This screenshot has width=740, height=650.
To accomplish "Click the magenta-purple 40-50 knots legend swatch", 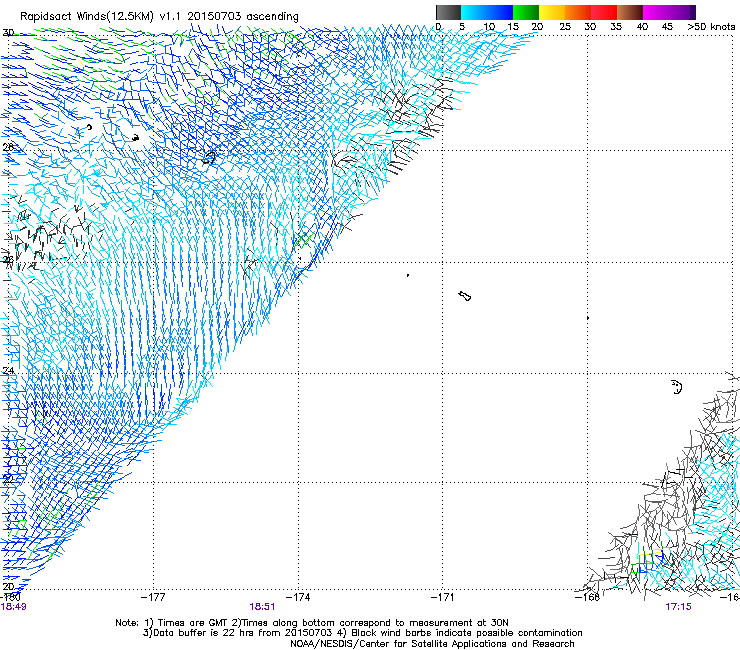I will (x=669, y=12).
